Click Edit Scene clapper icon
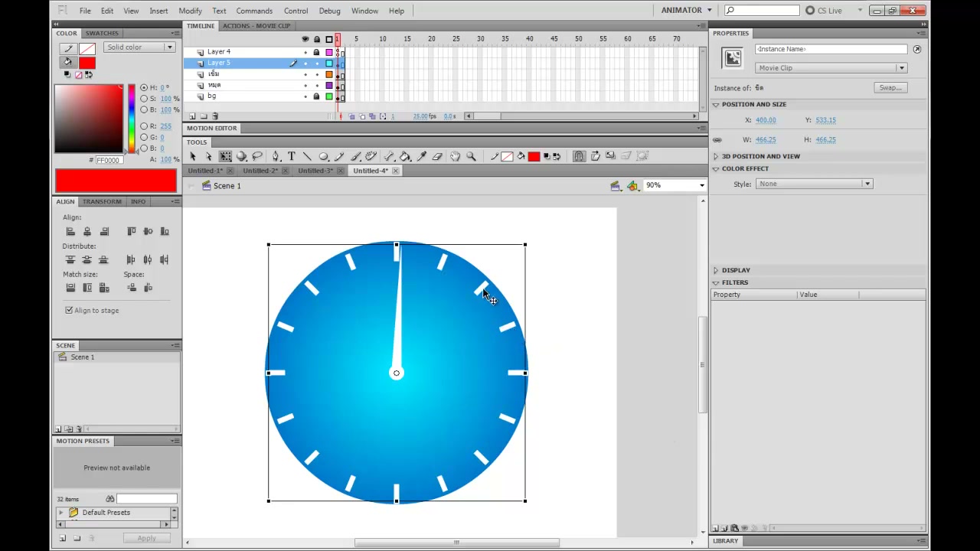The width and height of the screenshot is (980, 551). (615, 186)
